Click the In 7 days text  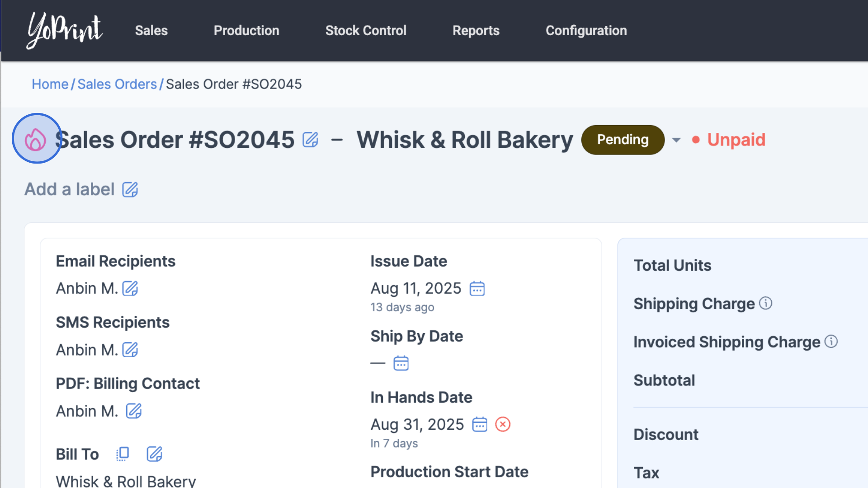point(394,444)
